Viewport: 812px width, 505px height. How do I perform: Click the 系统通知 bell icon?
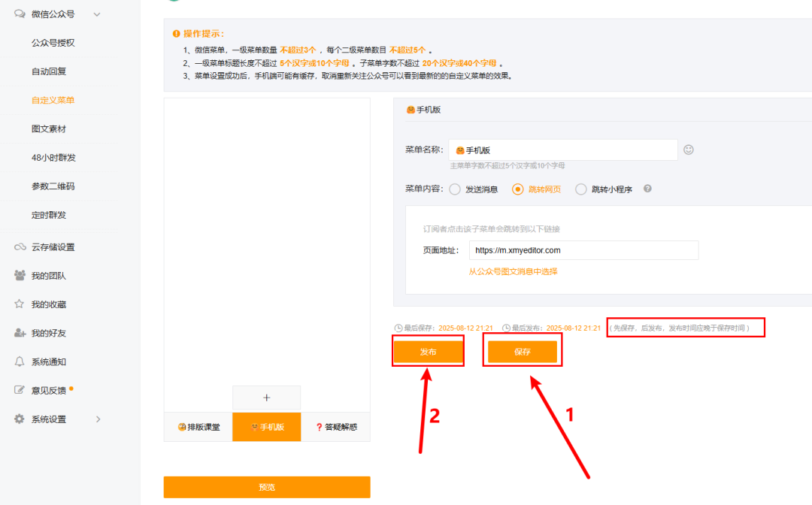(20, 361)
